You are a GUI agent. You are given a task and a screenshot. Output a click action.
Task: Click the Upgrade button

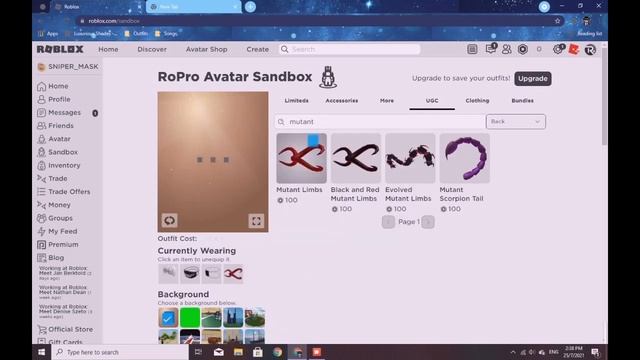pos(533,78)
